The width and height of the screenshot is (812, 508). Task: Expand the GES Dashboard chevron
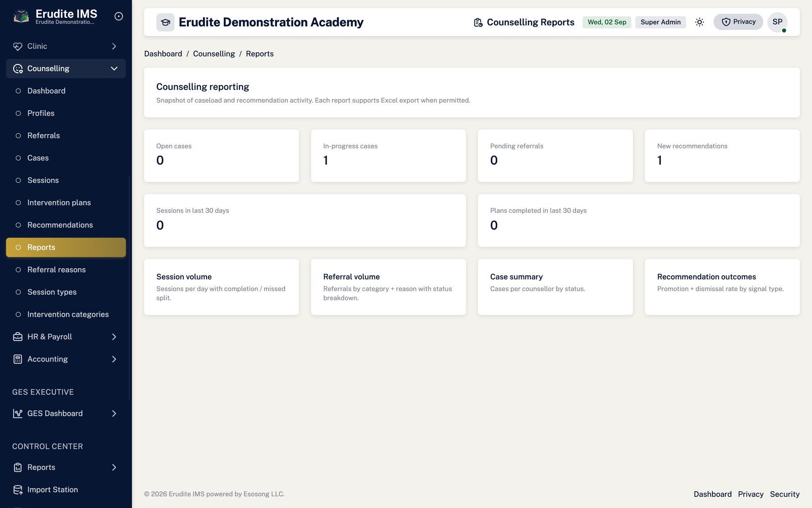[114, 414]
